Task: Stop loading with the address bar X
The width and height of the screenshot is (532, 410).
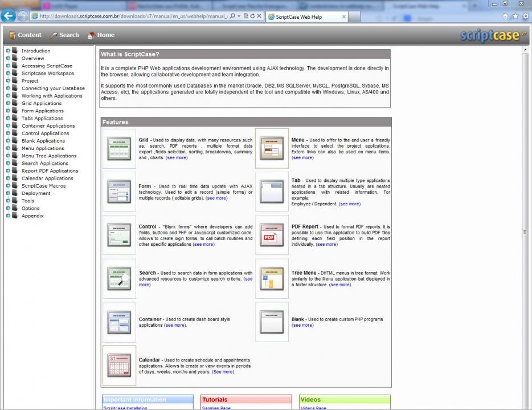Action: click(259, 16)
